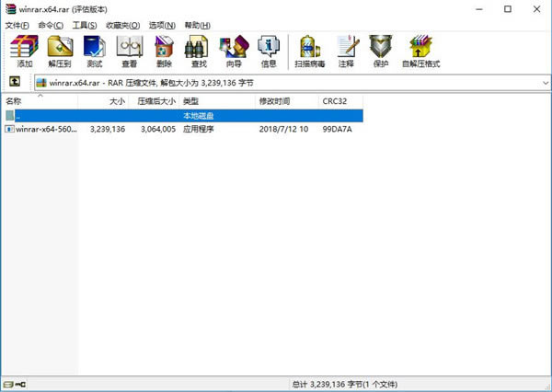This screenshot has width=552, height=392.
Task: Click the 2018/7/12 10 date cell
Action: coord(283,129)
